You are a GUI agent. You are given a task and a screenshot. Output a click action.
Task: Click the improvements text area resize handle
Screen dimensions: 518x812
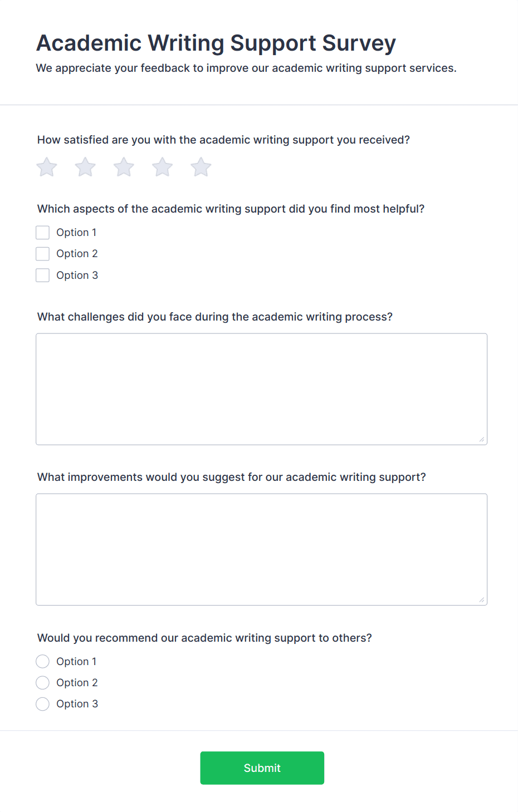click(482, 600)
